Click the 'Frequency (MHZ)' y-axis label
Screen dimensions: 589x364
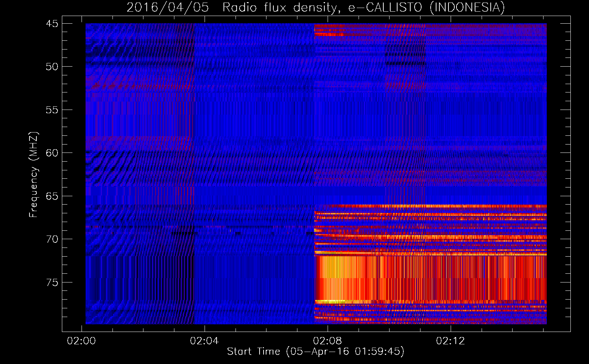pyautogui.click(x=33, y=175)
